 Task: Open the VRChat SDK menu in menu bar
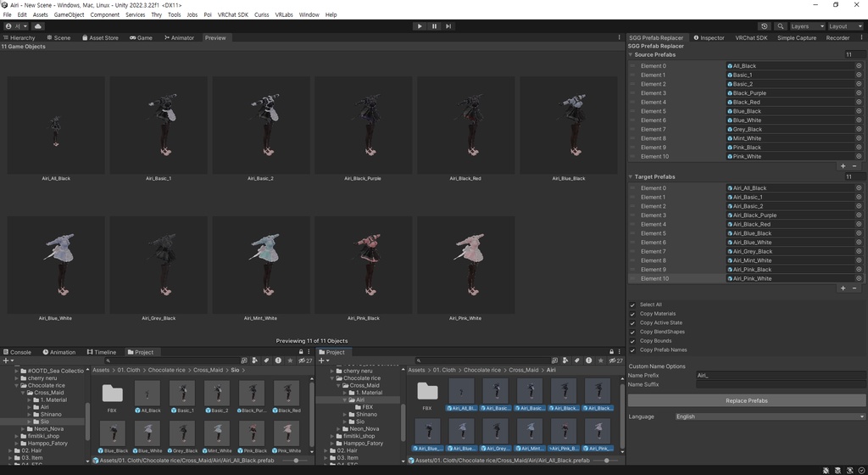coord(232,15)
